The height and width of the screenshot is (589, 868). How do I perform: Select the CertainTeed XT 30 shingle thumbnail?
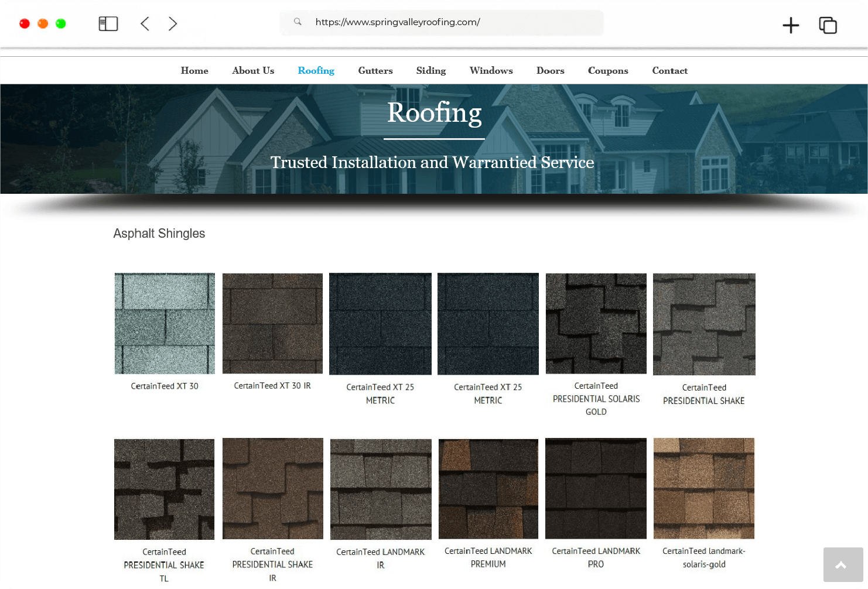point(165,323)
